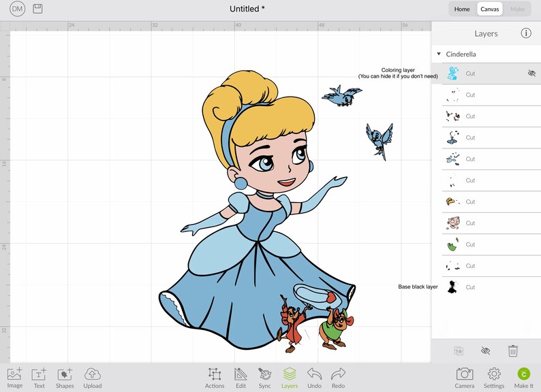Switch to the Make tab
Image resolution: width=541 pixels, height=392 pixels.
(517, 10)
